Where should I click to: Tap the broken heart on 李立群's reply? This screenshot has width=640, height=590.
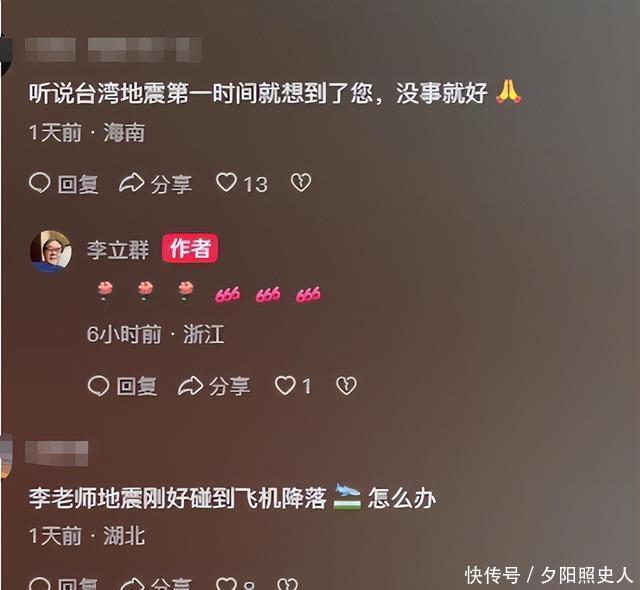pyautogui.click(x=346, y=386)
